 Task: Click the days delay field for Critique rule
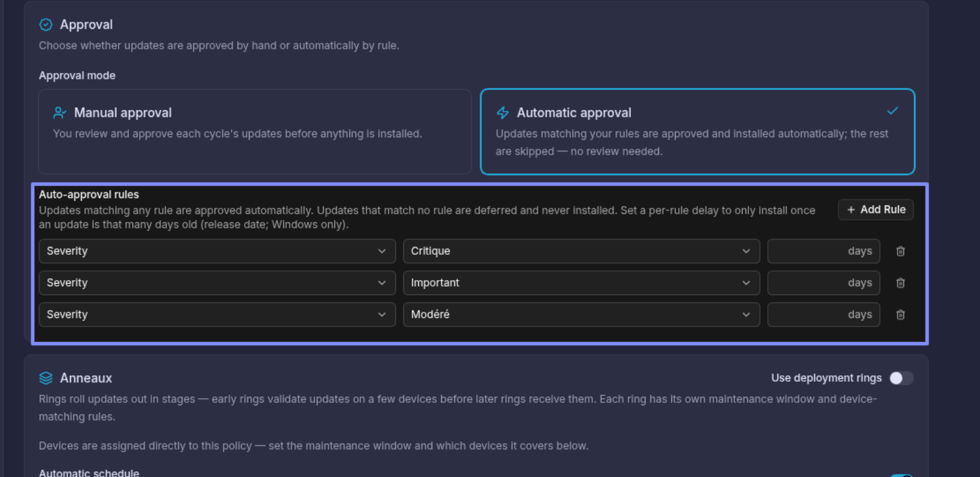823,251
